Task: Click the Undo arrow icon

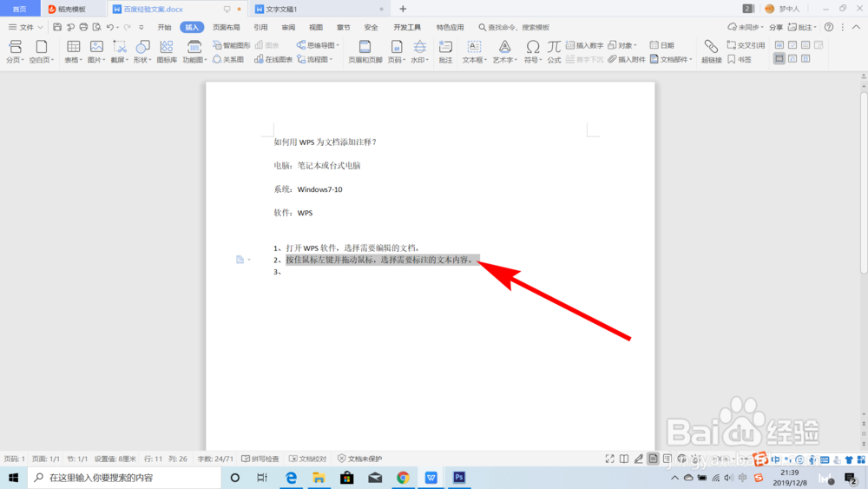Action: (x=109, y=27)
